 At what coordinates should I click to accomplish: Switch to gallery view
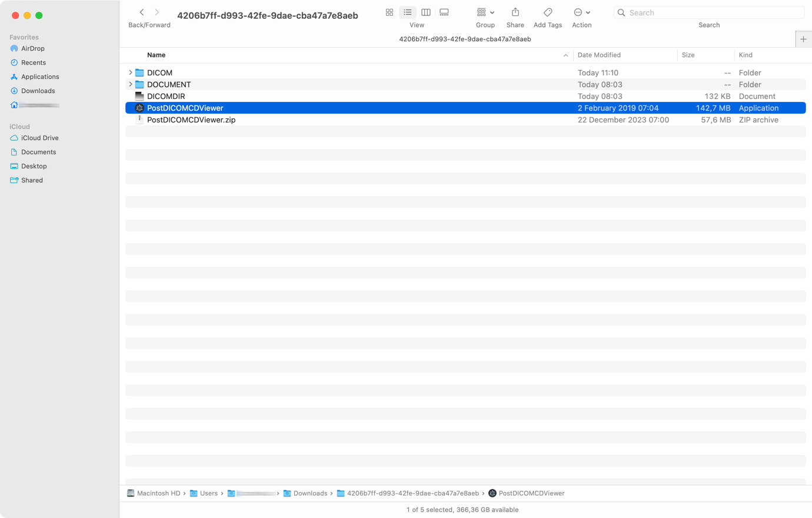(444, 12)
